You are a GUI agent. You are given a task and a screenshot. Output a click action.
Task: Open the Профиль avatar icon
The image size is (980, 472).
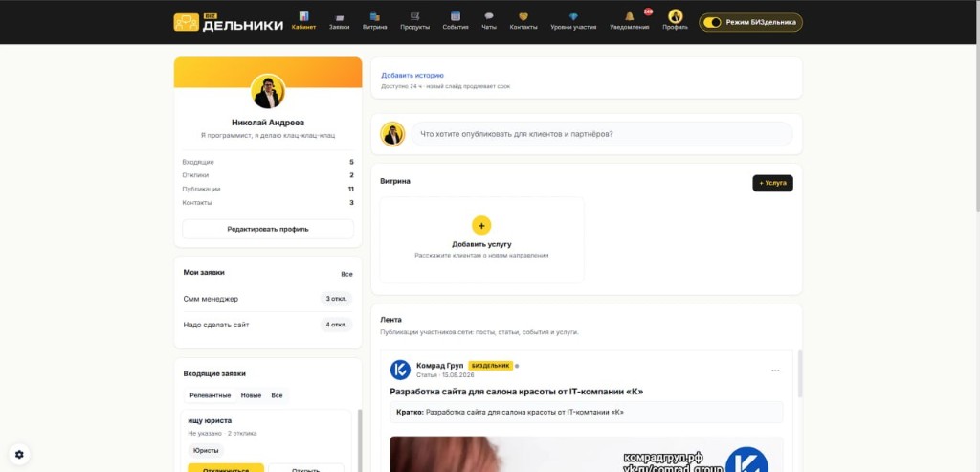click(675, 16)
